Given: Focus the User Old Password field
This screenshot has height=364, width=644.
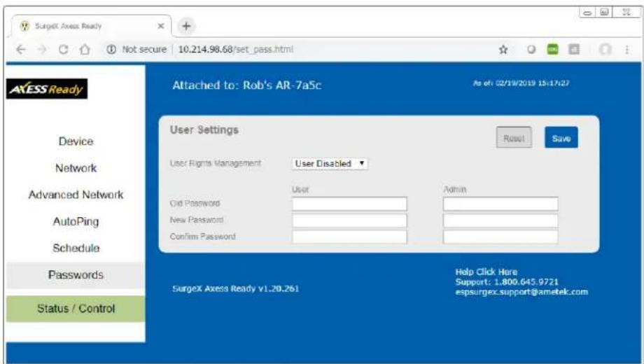Looking at the screenshot, I should (x=349, y=204).
